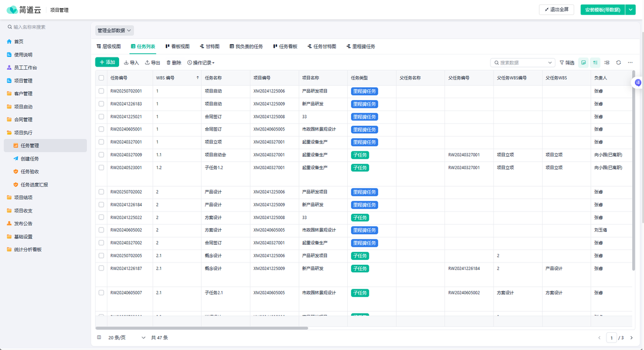Click the 简道云 logo

pyautogui.click(x=23, y=10)
